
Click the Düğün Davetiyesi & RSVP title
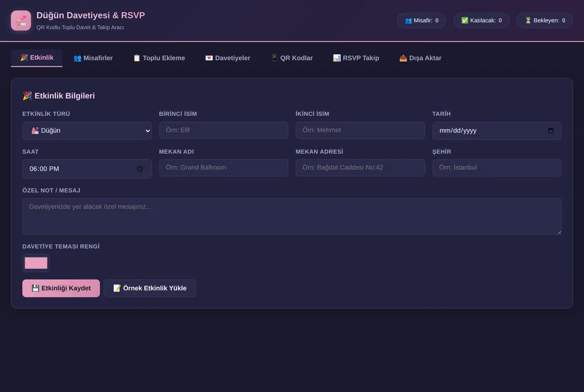click(x=91, y=15)
